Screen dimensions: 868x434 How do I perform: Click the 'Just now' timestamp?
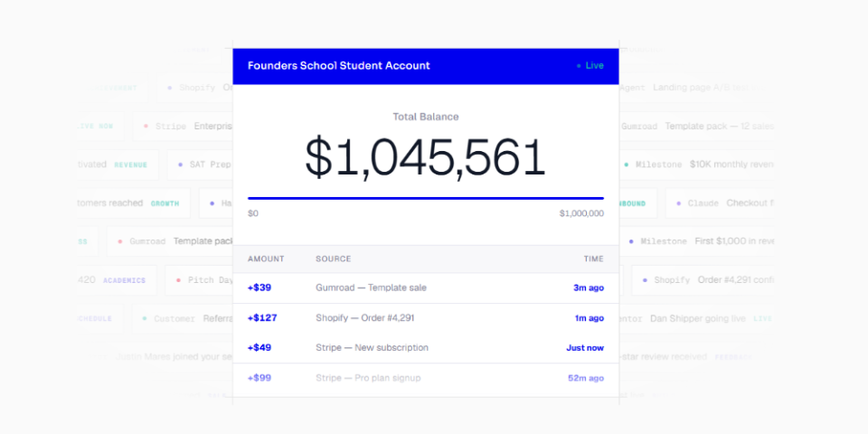point(585,348)
